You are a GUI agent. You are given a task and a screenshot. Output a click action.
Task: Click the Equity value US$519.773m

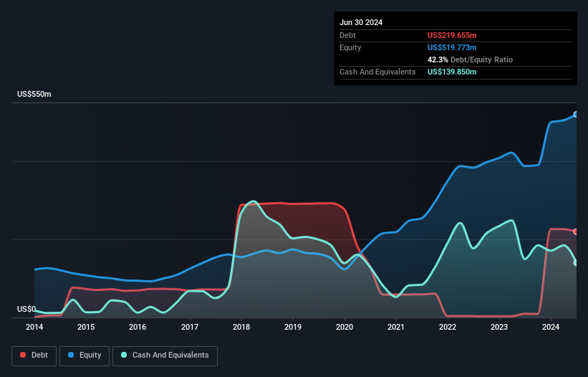452,47
